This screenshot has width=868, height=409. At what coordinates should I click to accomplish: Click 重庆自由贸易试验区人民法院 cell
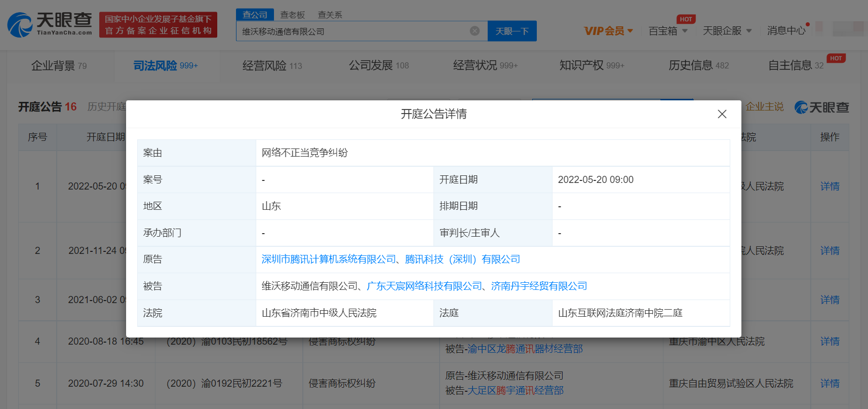tap(731, 383)
